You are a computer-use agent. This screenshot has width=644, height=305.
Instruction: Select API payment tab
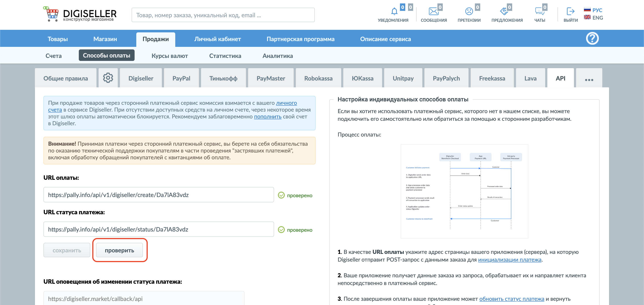[x=560, y=78]
